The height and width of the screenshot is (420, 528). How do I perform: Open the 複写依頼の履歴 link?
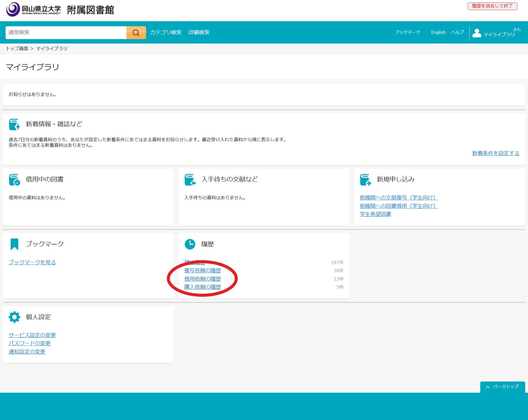[202, 270]
